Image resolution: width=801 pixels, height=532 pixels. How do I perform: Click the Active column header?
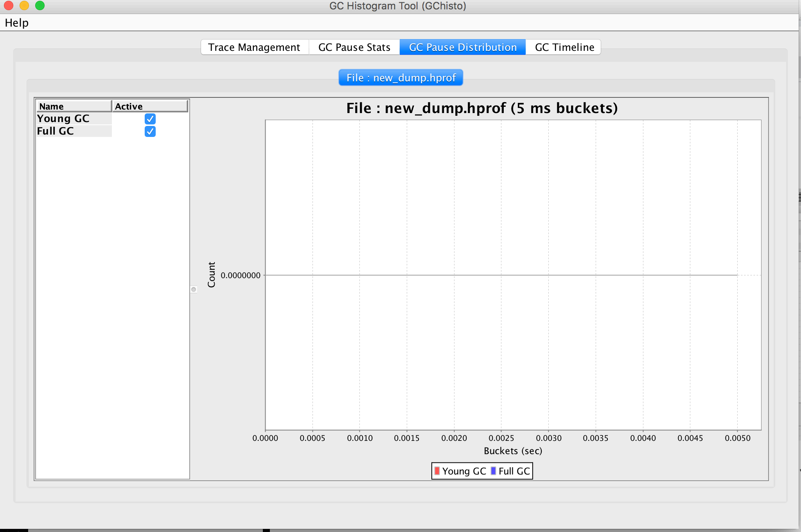(150, 106)
